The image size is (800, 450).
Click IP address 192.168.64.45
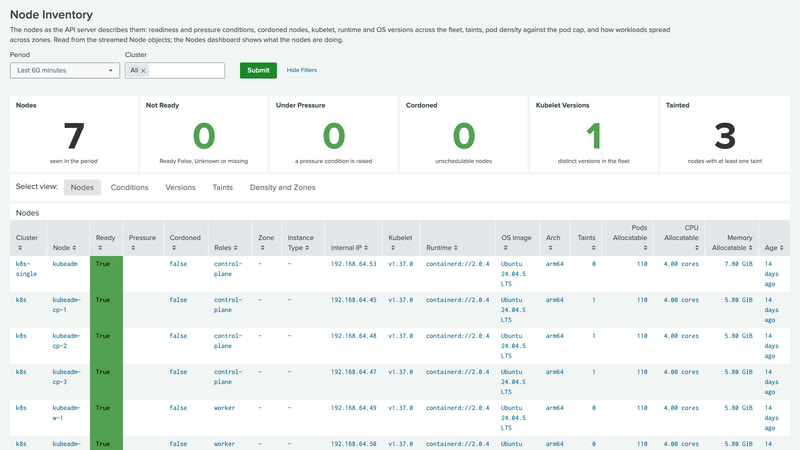click(354, 299)
